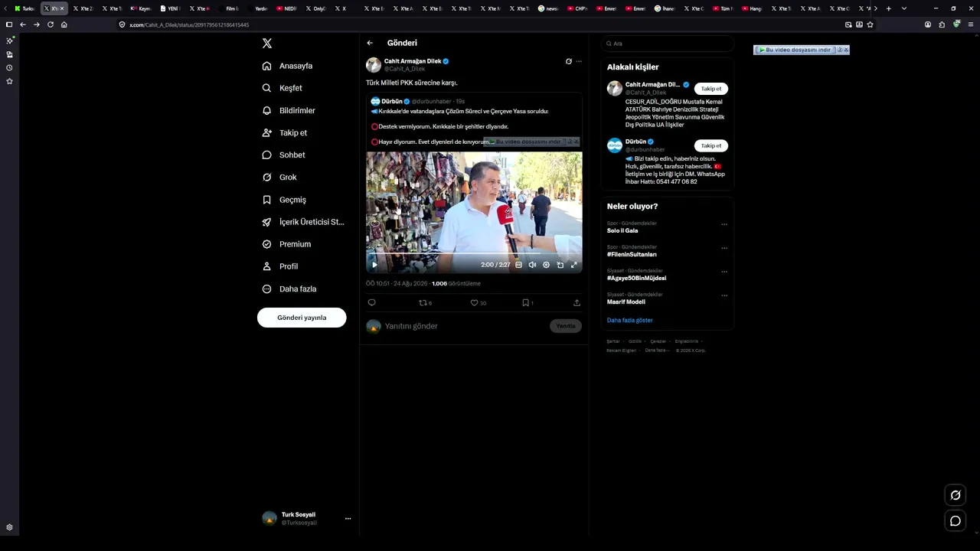Open help on top-right video download bar
Image resolution: width=980 pixels, height=551 pixels.
(839, 50)
